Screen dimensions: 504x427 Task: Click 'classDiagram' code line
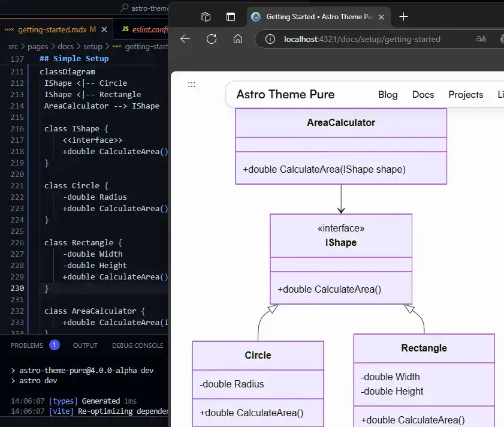67,72
